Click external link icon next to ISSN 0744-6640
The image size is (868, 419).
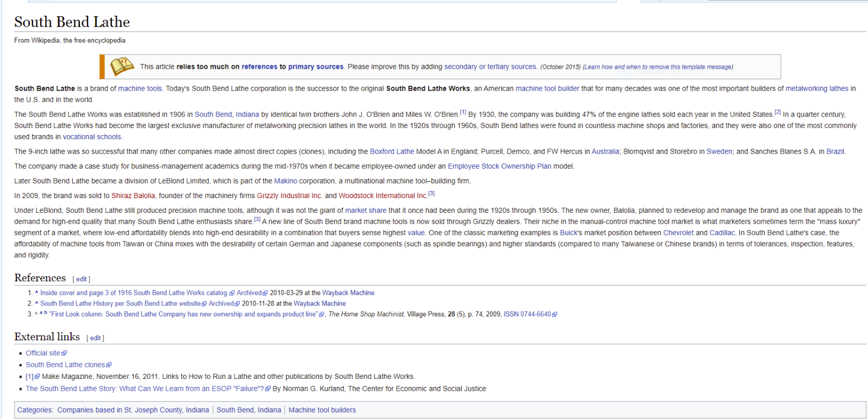click(x=554, y=315)
